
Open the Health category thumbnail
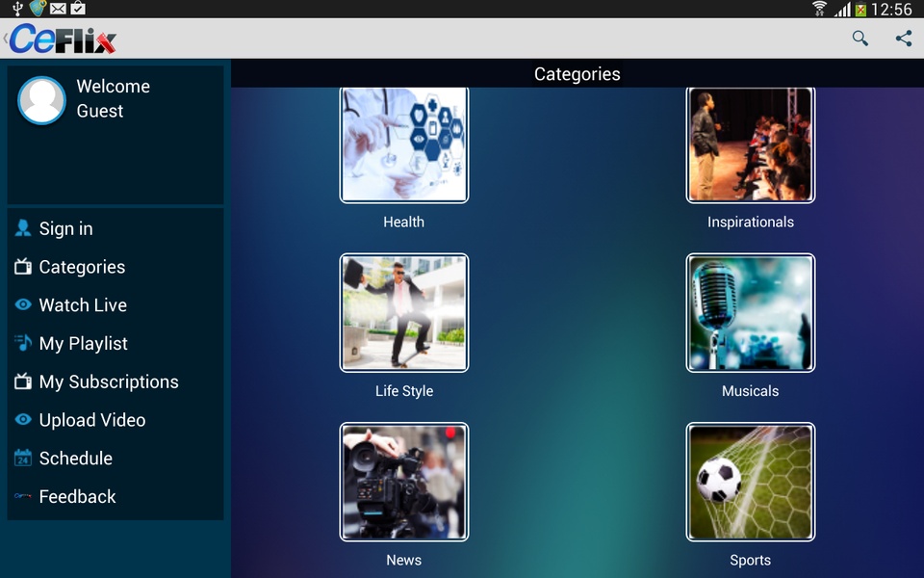404,145
